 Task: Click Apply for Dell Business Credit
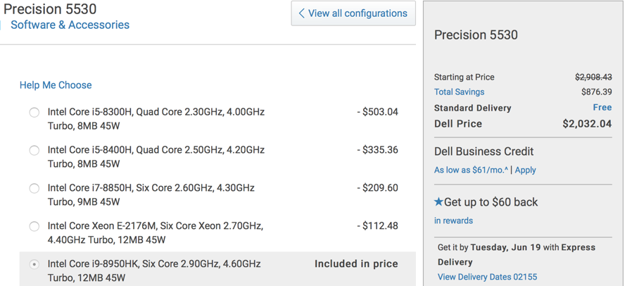click(525, 170)
